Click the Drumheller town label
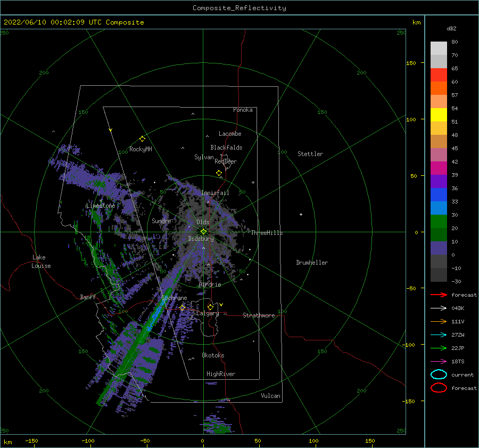479x448 pixels. (312, 263)
